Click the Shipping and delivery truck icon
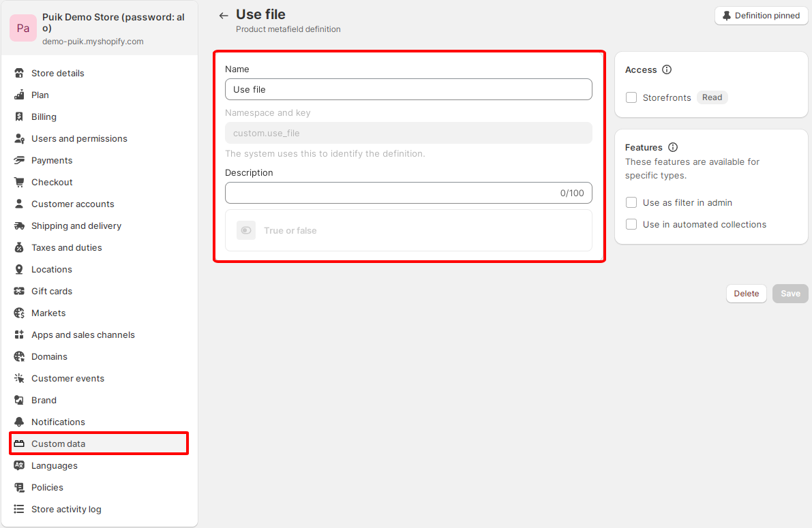The image size is (812, 528). click(19, 226)
